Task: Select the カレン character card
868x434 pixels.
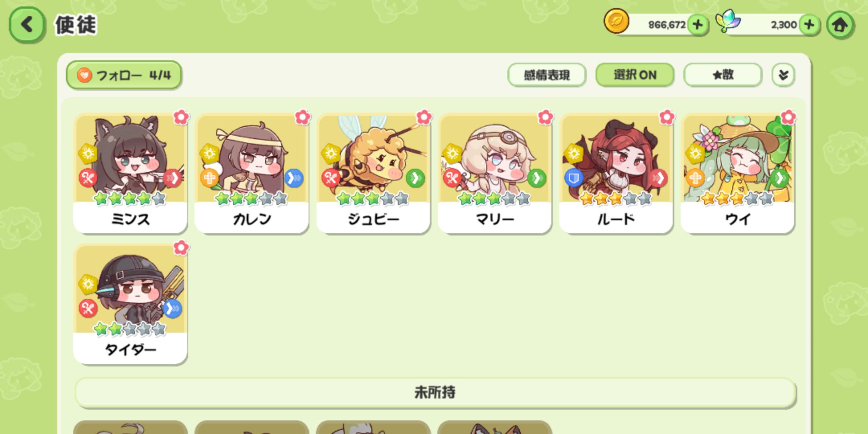Action: point(252,174)
